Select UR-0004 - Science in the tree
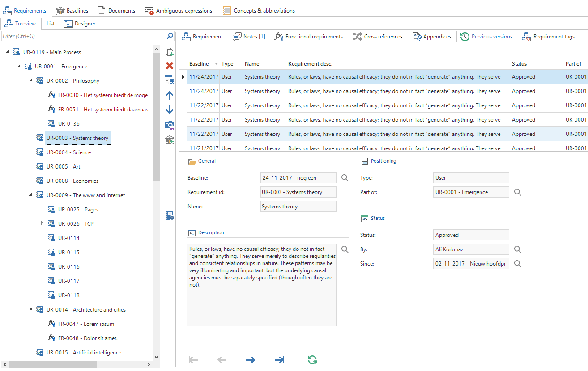 [x=68, y=152]
